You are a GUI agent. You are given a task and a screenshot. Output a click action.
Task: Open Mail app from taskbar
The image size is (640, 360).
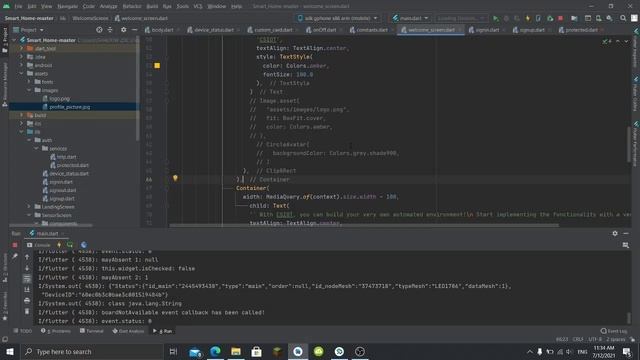point(195,351)
